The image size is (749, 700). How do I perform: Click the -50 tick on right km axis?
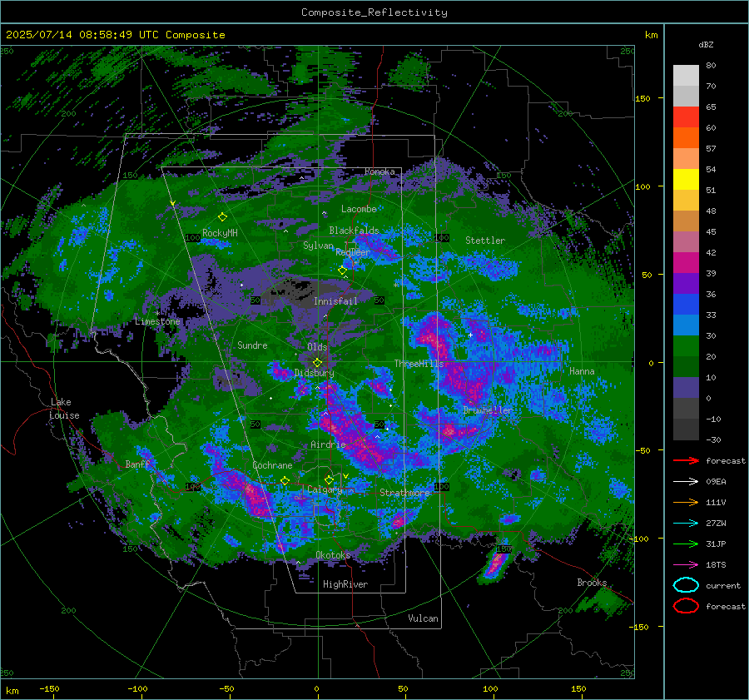tap(645, 450)
